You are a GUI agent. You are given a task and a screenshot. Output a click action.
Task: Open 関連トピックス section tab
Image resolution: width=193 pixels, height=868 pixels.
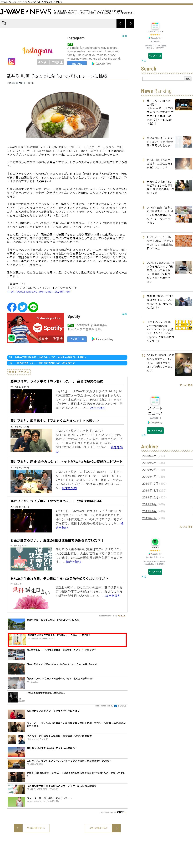point(18,372)
